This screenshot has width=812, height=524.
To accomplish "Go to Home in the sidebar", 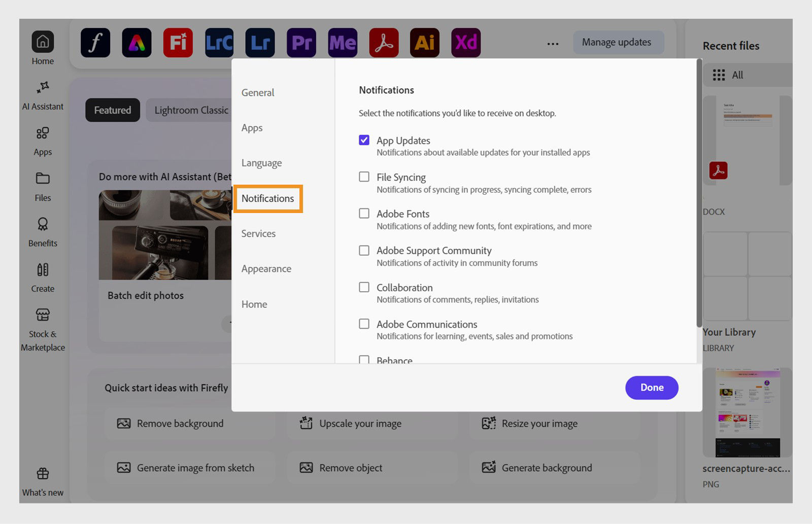I will pos(43,48).
